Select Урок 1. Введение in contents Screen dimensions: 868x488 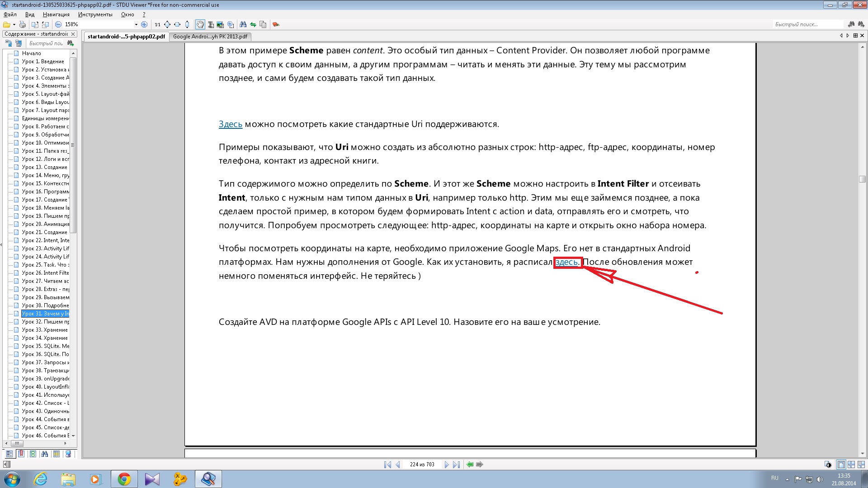pyautogui.click(x=43, y=61)
